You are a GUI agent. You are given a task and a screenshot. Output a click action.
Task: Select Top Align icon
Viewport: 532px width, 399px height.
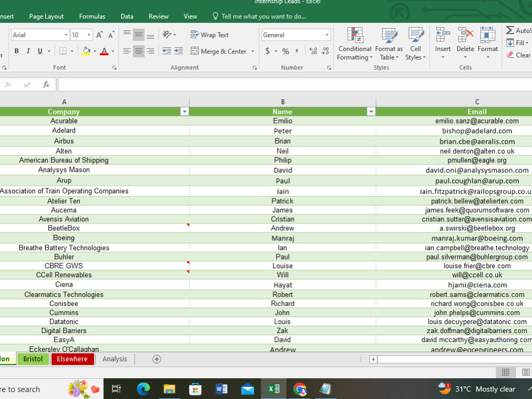(x=127, y=34)
